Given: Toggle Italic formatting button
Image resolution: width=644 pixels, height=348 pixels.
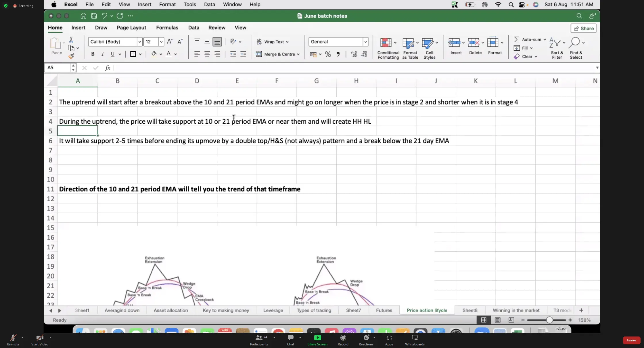Looking at the screenshot, I should tap(103, 54).
